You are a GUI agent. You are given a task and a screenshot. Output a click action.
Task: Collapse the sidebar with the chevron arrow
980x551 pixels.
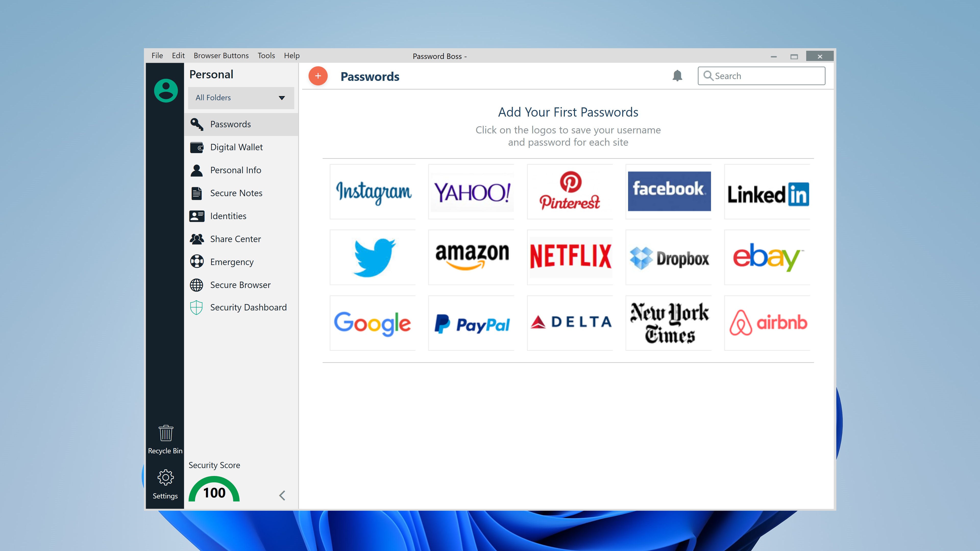click(282, 495)
